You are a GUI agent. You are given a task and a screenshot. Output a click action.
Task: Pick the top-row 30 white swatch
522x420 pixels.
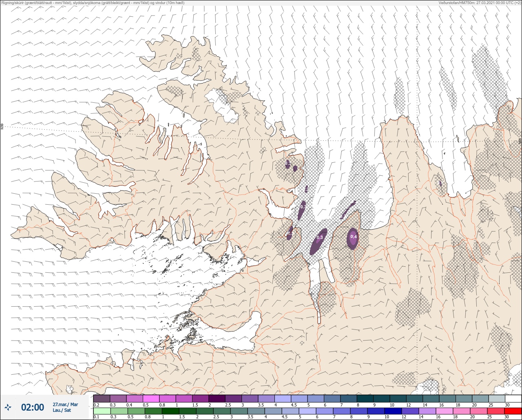tap(513, 398)
